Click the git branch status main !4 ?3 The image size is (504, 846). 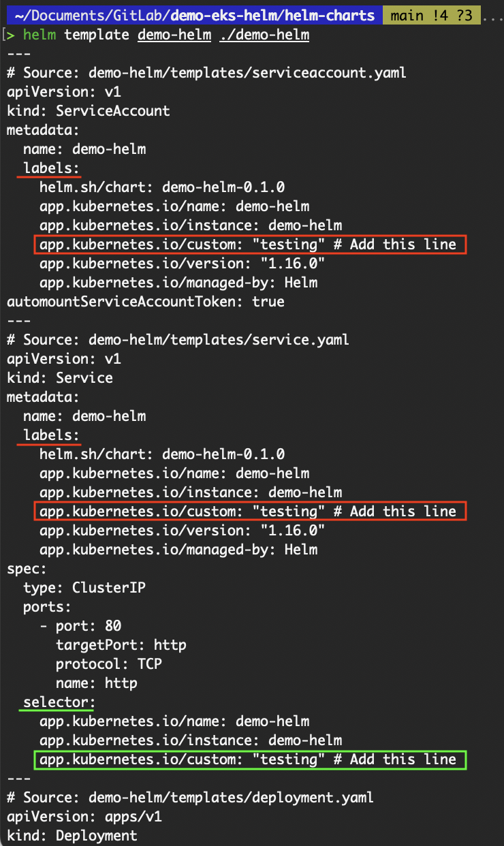(432, 15)
